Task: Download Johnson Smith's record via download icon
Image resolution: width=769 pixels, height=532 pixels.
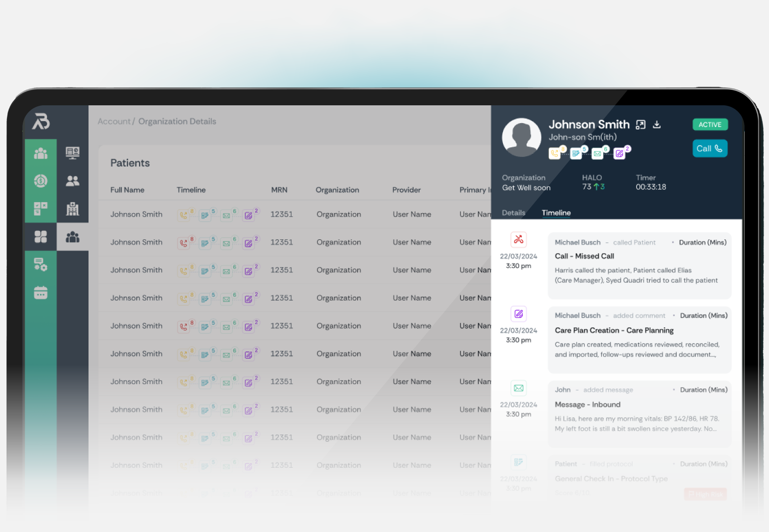Action: (657, 125)
